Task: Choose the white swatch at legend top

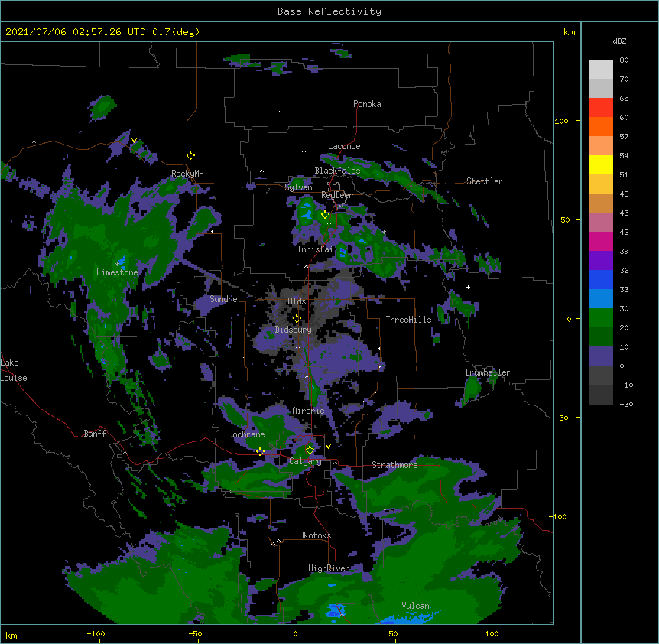Action: tap(601, 70)
